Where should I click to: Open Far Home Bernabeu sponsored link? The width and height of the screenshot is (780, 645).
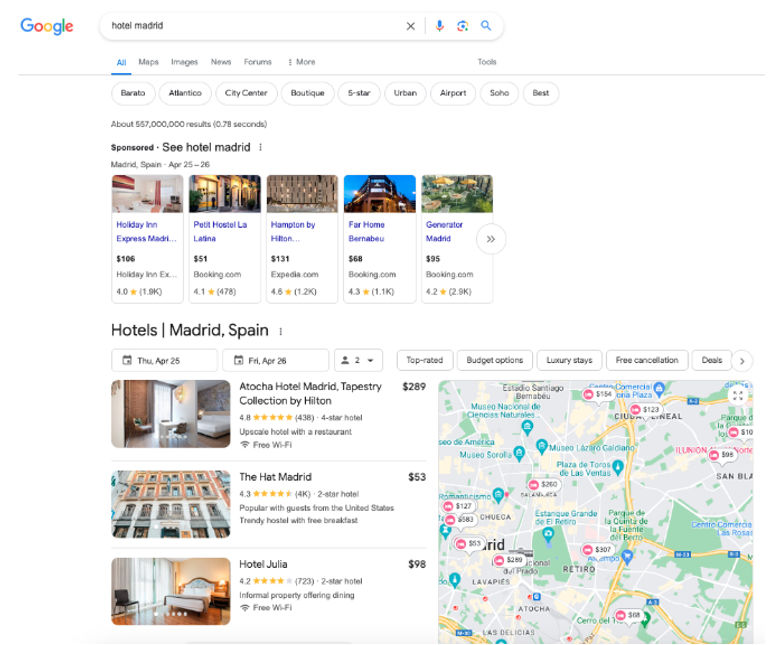[367, 232]
